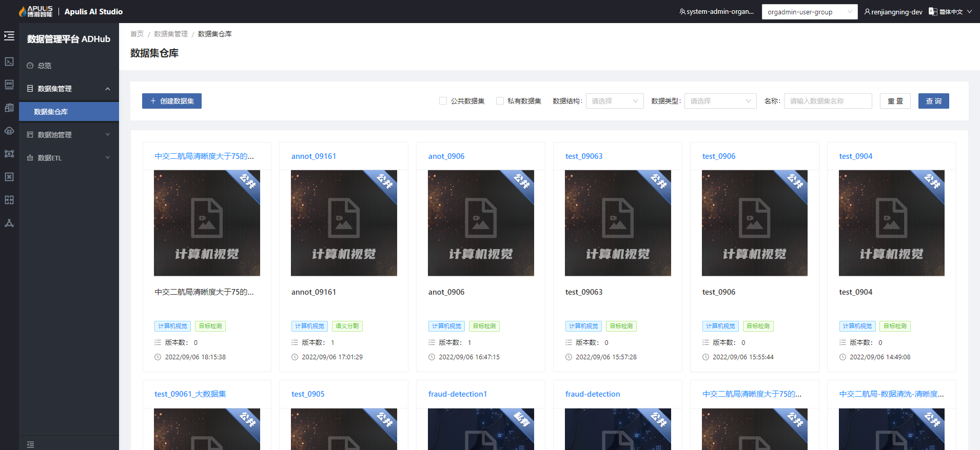Open the 数据结构 dropdown
The width and height of the screenshot is (980, 450).
(615, 101)
